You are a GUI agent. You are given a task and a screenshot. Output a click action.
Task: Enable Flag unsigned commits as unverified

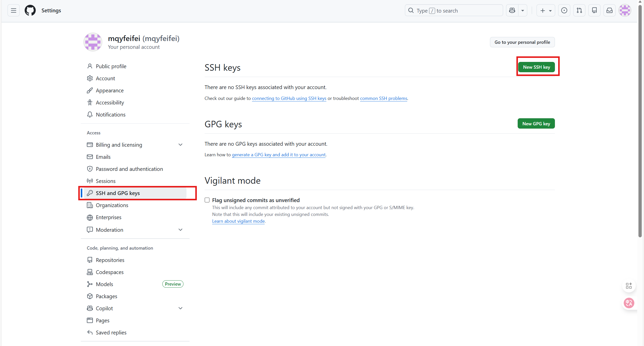[207, 200]
